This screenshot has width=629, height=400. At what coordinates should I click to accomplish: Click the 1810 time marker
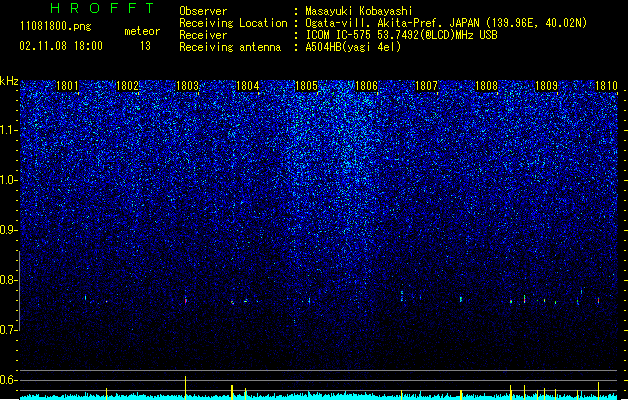point(606,86)
